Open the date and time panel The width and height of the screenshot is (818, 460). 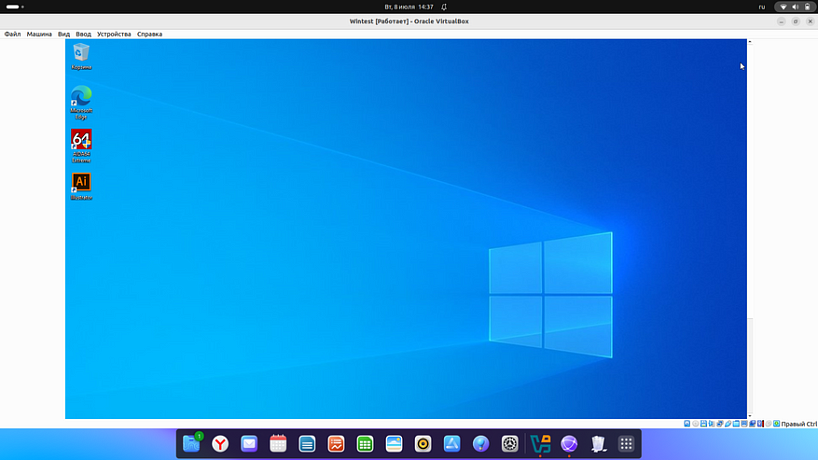(x=408, y=7)
